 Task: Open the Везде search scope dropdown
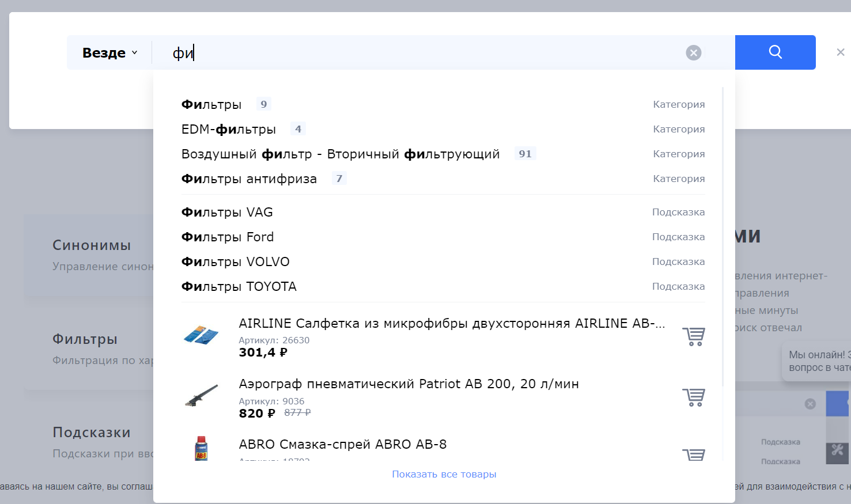(109, 53)
